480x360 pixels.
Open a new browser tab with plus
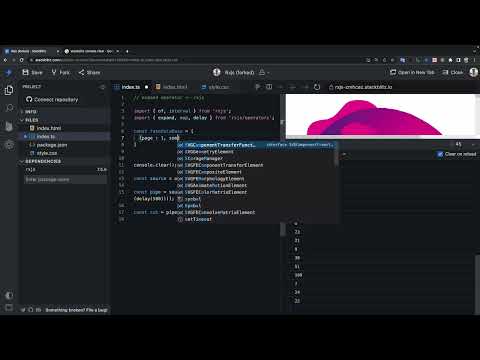tap(127, 51)
